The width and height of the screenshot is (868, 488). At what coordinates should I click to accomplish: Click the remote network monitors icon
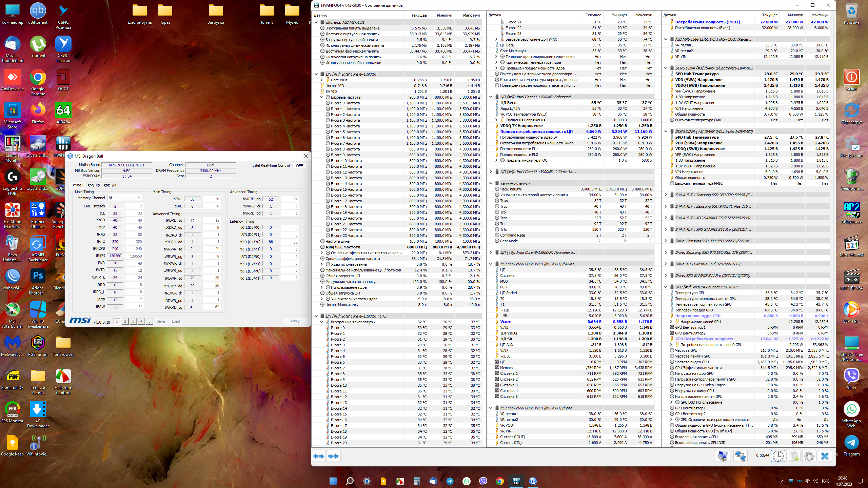(740, 456)
